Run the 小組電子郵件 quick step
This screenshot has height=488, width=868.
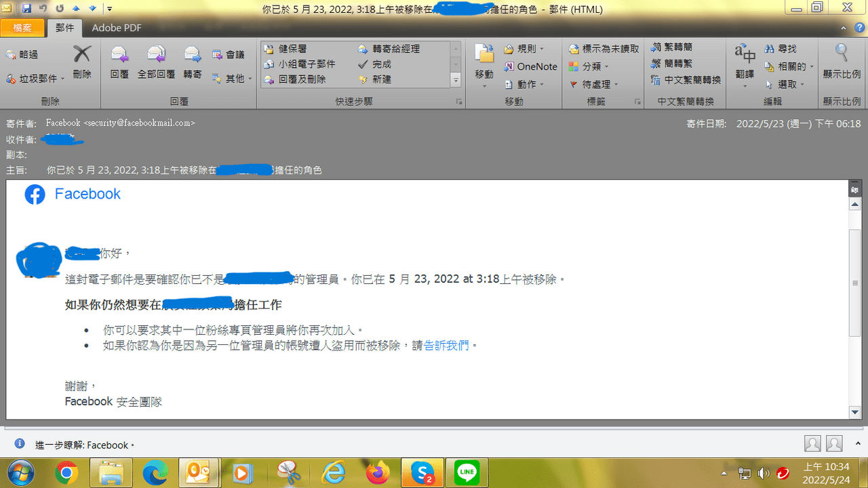coord(300,64)
